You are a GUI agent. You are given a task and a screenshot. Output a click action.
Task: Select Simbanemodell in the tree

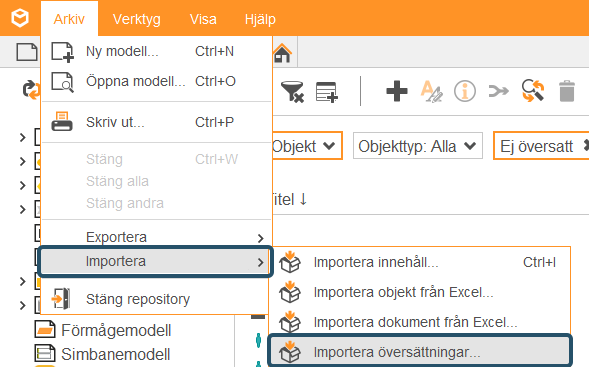click(x=116, y=354)
